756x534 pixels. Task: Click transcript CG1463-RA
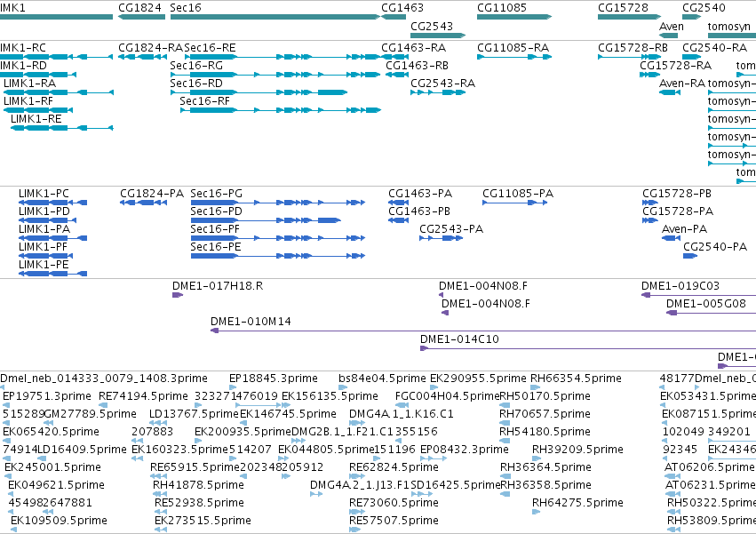coord(414,48)
